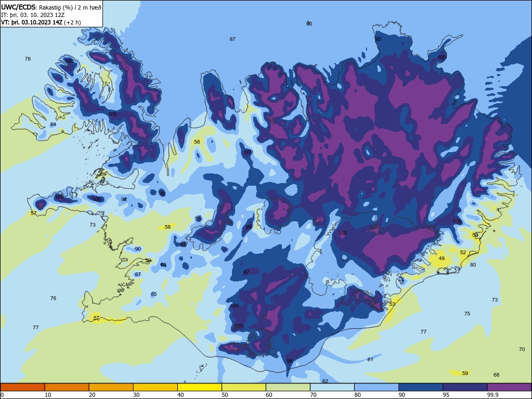Click the humidity value 68 on the map
The height and width of the screenshot is (399, 532).
pyautogui.click(x=496, y=375)
